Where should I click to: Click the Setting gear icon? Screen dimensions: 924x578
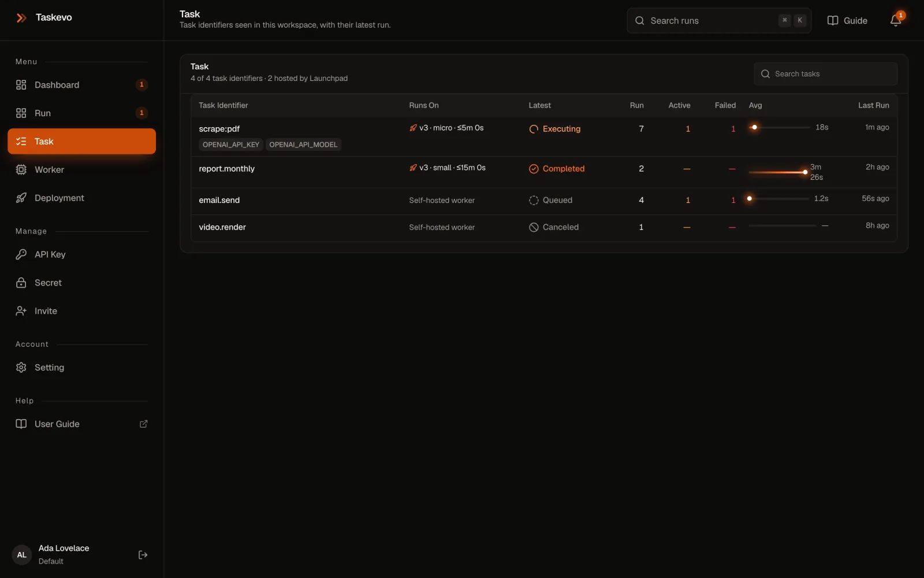click(21, 368)
